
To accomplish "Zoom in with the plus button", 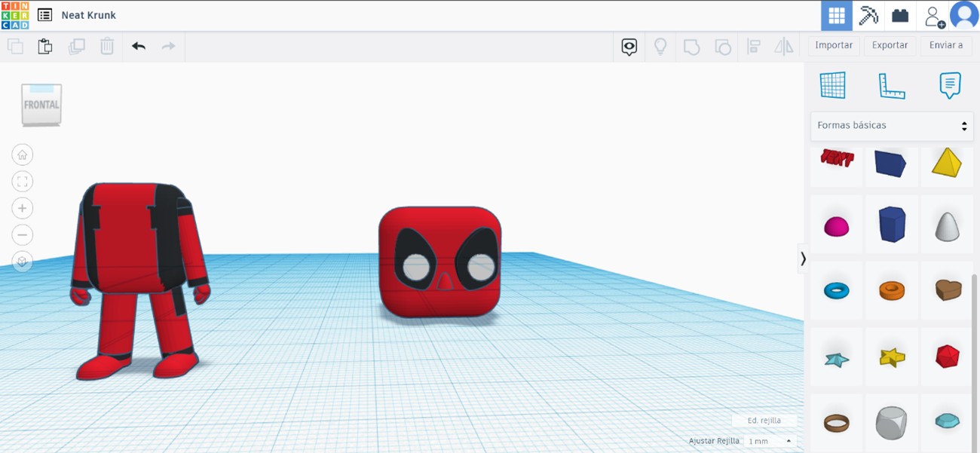I will coord(23,208).
